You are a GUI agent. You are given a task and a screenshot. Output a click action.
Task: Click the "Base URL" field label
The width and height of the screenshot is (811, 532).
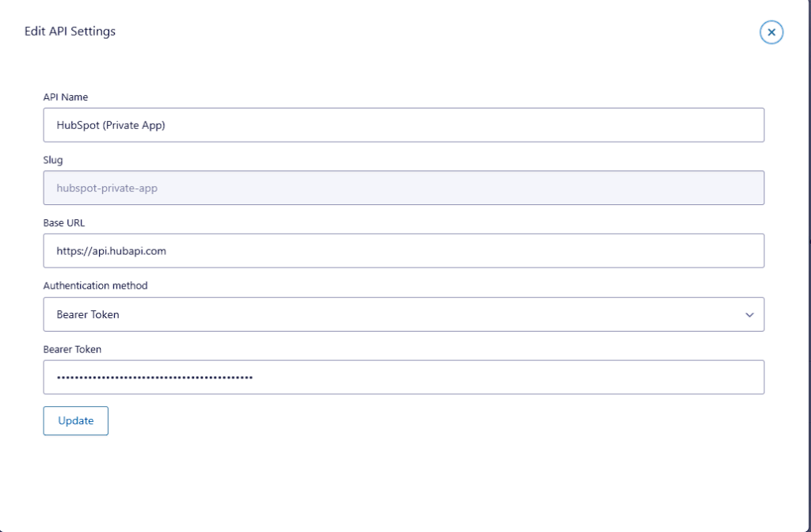[x=64, y=223]
